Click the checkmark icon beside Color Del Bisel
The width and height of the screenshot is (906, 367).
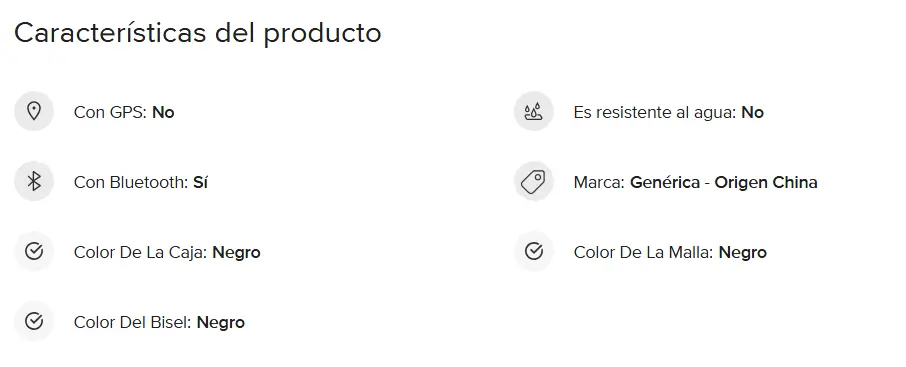pos(34,321)
